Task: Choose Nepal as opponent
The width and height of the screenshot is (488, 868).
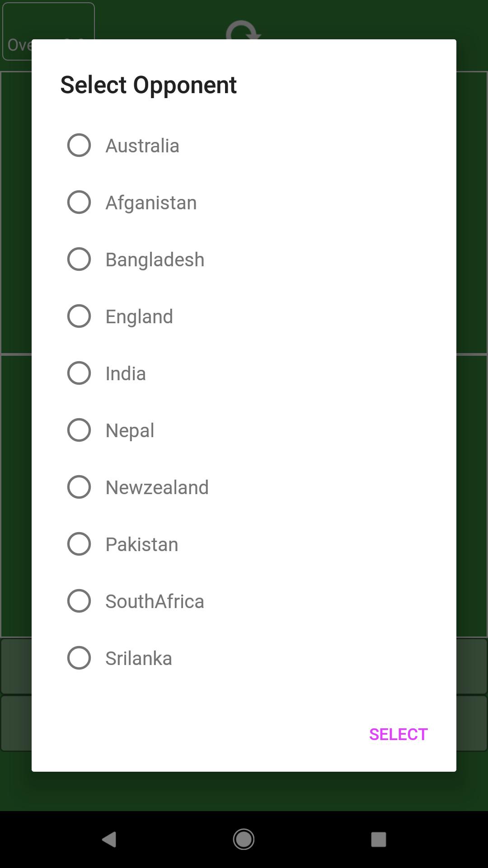Action: [79, 430]
